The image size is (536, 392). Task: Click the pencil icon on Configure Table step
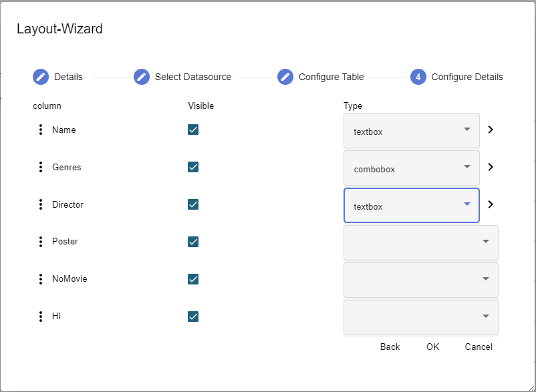tap(285, 77)
